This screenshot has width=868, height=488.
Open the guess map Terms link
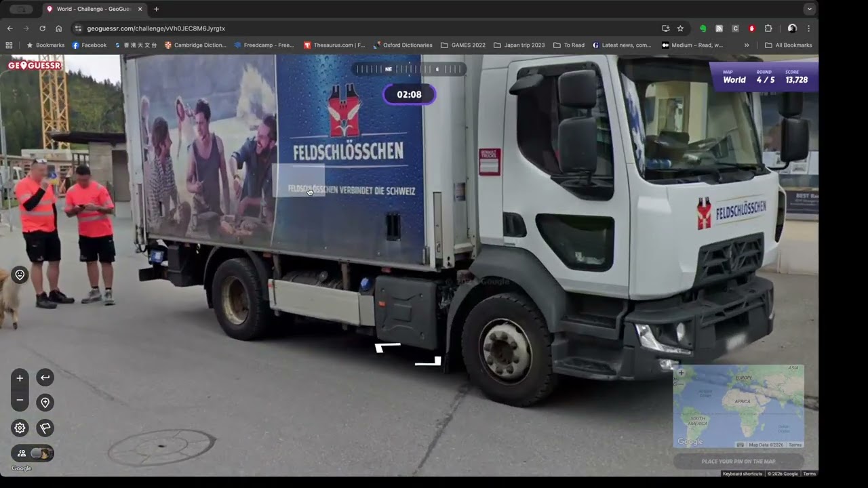pyautogui.click(x=795, y=445)
